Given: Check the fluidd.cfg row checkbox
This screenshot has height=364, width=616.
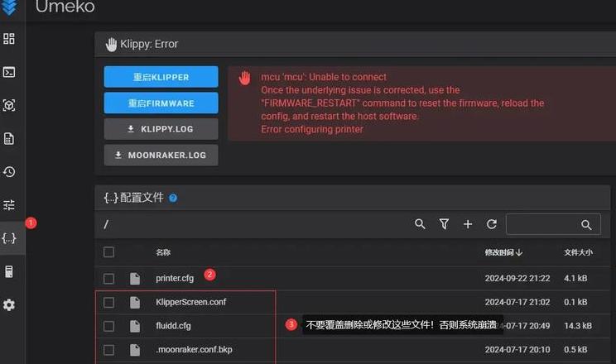Looking at the screenshot, I should (108, 326).
